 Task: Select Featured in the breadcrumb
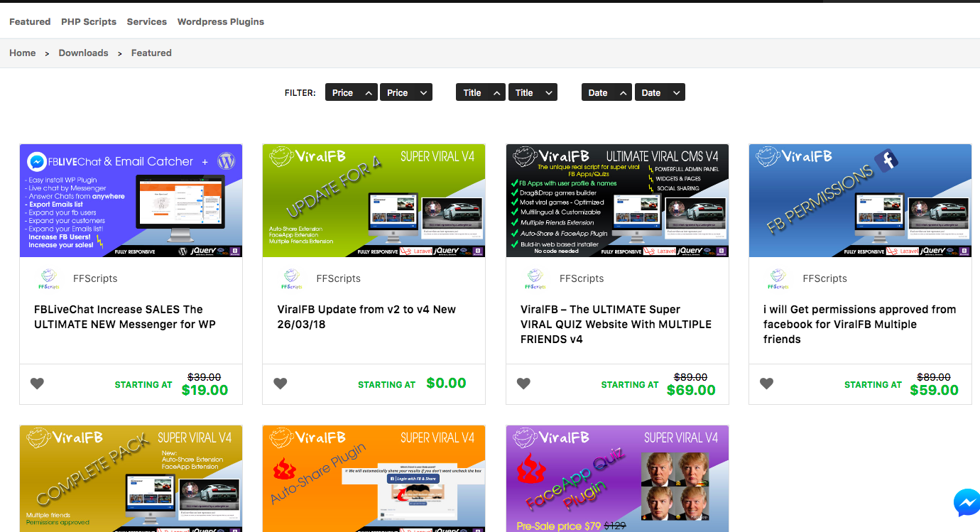tap(151, 53)
